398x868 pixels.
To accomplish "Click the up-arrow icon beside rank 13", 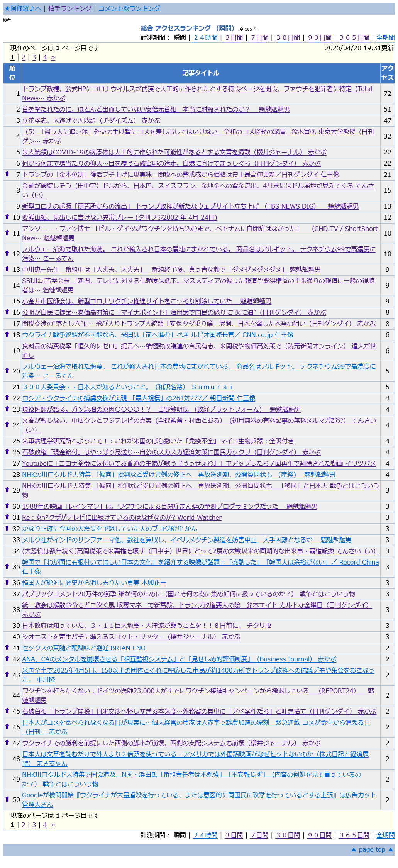I will 7,269.
